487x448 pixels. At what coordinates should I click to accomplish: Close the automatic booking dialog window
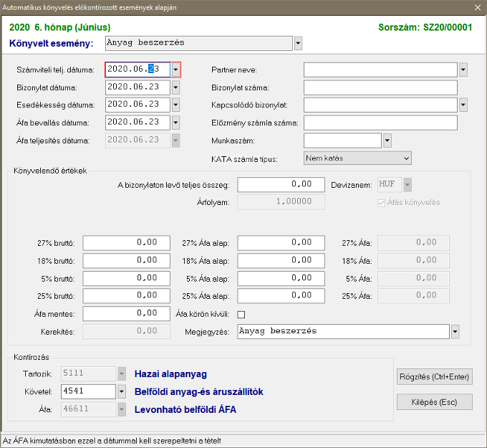(477, 7)
